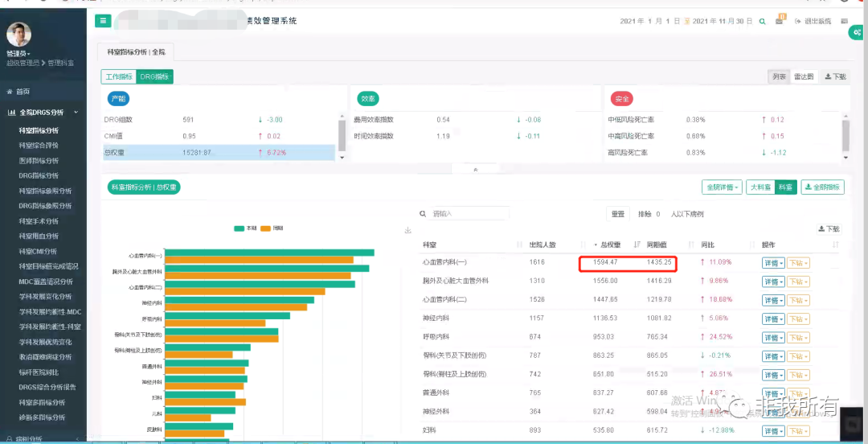
Task: Click the 首页 home icon in sidebar
Action: pos(10,92)
